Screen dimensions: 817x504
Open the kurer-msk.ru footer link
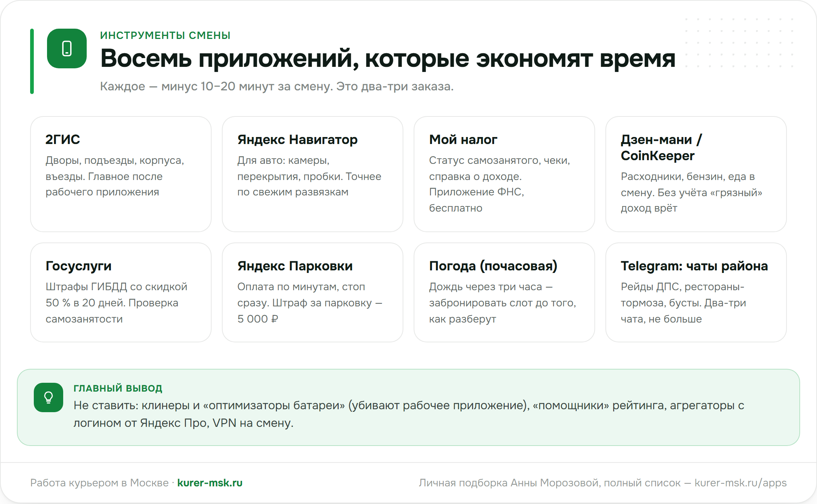[210, 483]
